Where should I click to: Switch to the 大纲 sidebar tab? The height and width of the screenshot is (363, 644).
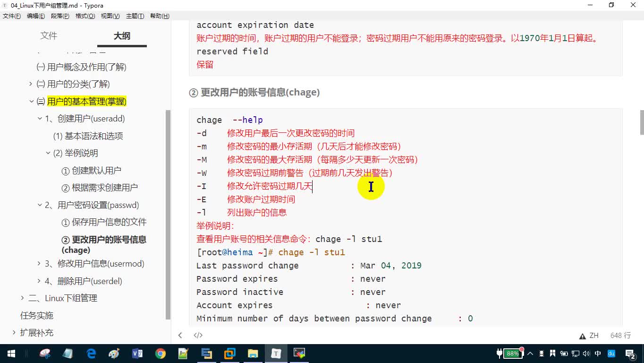[x=122, y=36]
